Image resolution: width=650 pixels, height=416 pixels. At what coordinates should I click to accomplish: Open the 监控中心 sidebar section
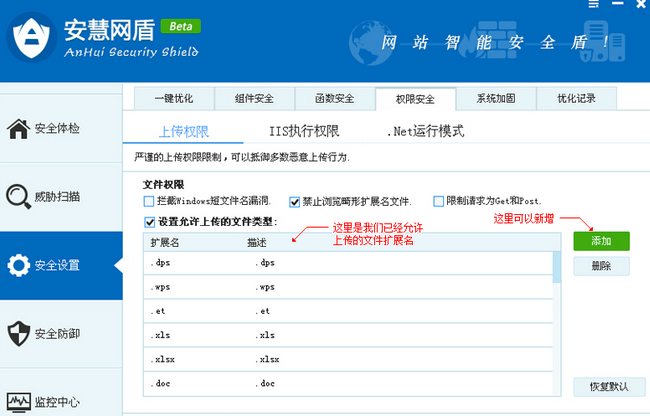61,392
